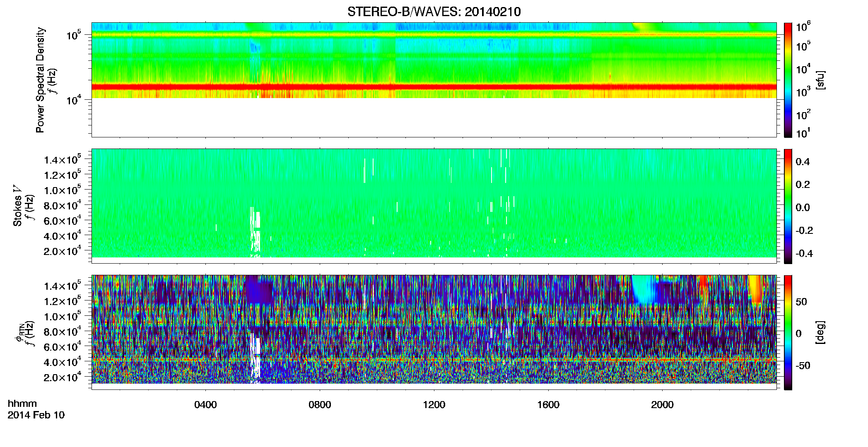Viewport: 868px width, 447px height.
Task: Click the "hhmm" time format label
Action: tap(22, 404)
